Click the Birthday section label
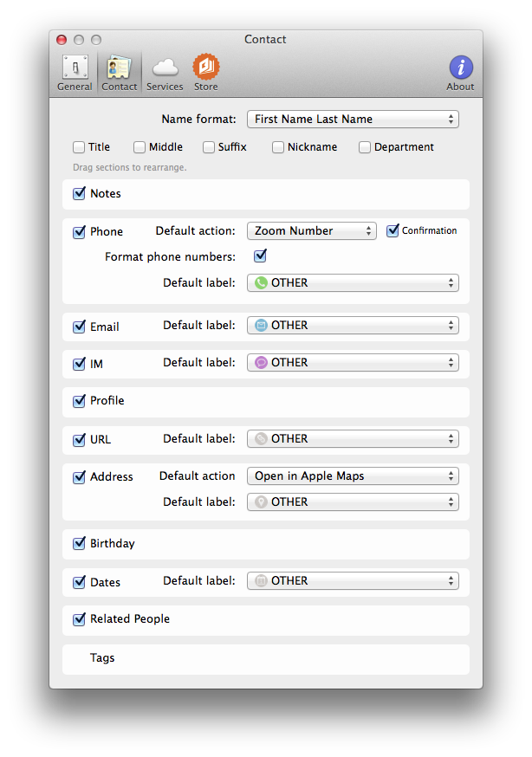Viewport: 532px width, 757px height. [x=113, y=544]
